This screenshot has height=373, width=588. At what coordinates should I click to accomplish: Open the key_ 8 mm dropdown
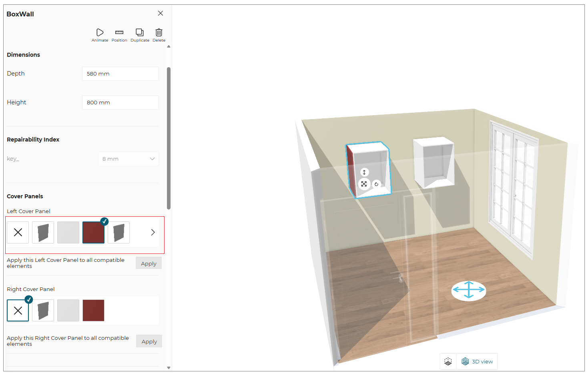click(128, 159)
